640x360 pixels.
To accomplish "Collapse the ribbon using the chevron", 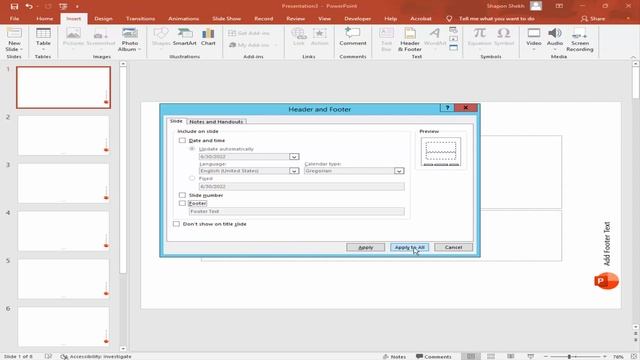I will coord(633,57).
